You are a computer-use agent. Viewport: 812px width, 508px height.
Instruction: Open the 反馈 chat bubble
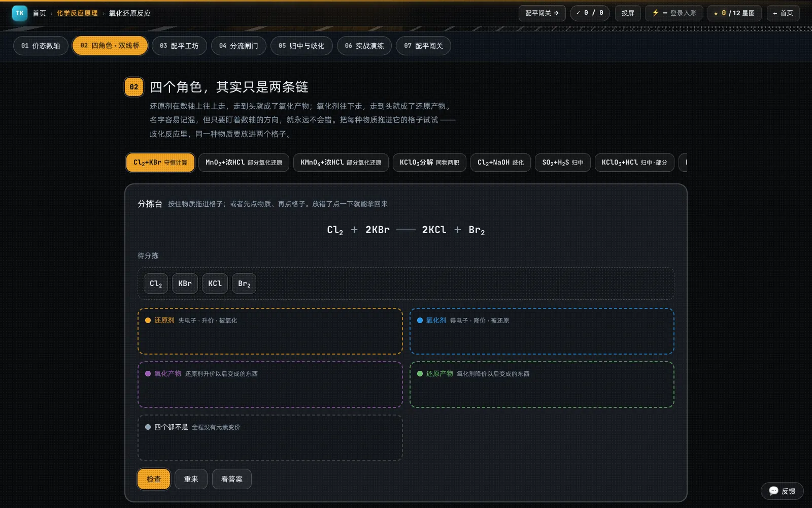(x=782, y=491)
